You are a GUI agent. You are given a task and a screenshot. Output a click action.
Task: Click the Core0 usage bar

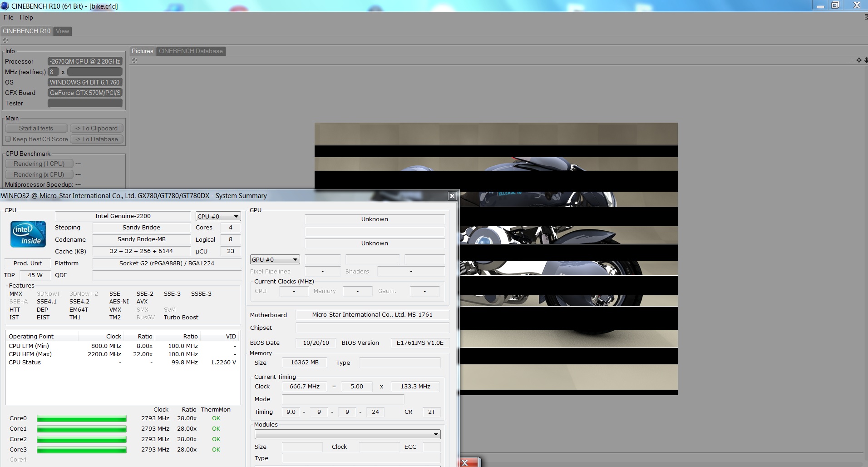[x=82, y=418]
